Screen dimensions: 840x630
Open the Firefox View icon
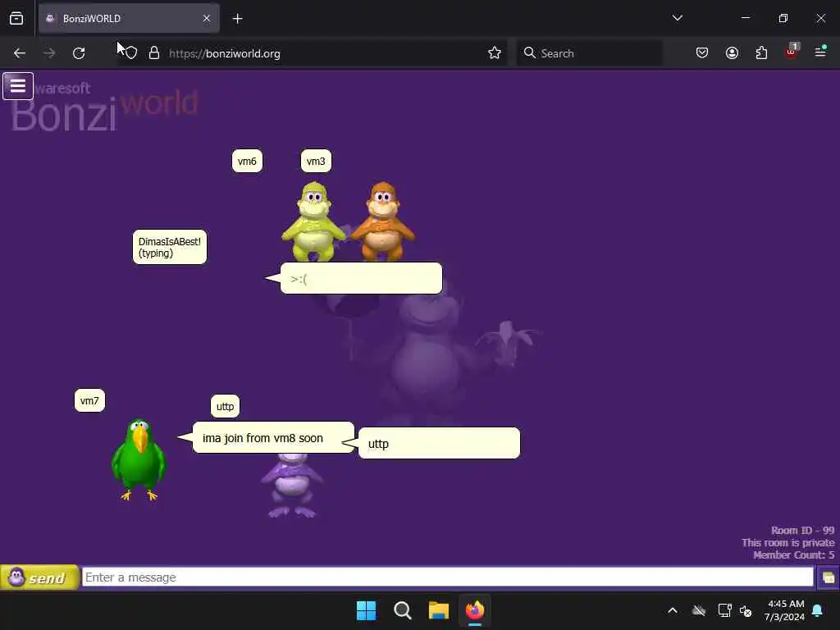click(16, 18)
